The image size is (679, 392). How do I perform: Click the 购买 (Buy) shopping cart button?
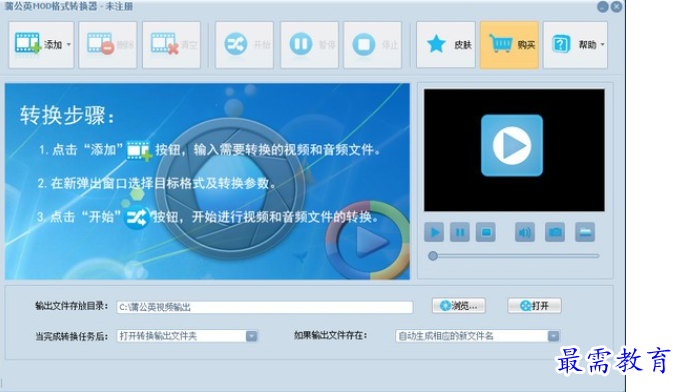tap(509, 45)
